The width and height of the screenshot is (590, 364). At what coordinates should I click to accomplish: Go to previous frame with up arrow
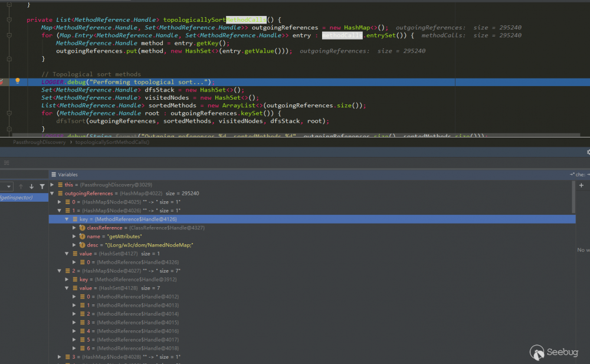point(21,186)
